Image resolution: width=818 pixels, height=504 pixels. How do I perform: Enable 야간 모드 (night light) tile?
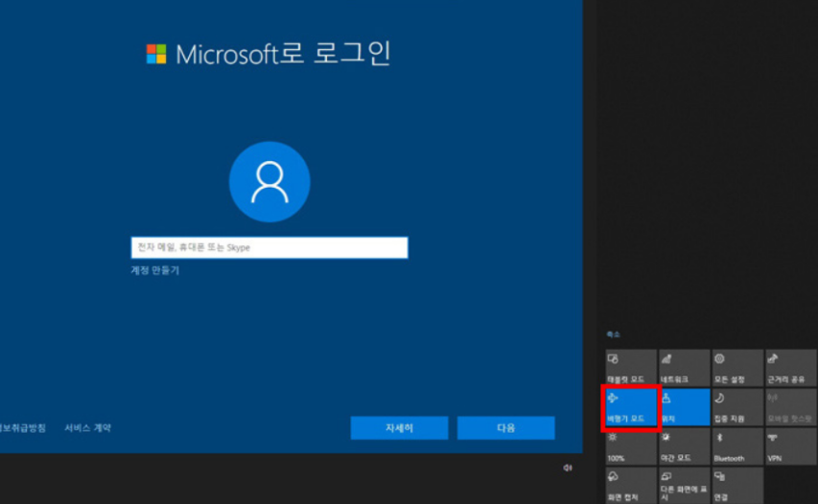click(684, 447)
